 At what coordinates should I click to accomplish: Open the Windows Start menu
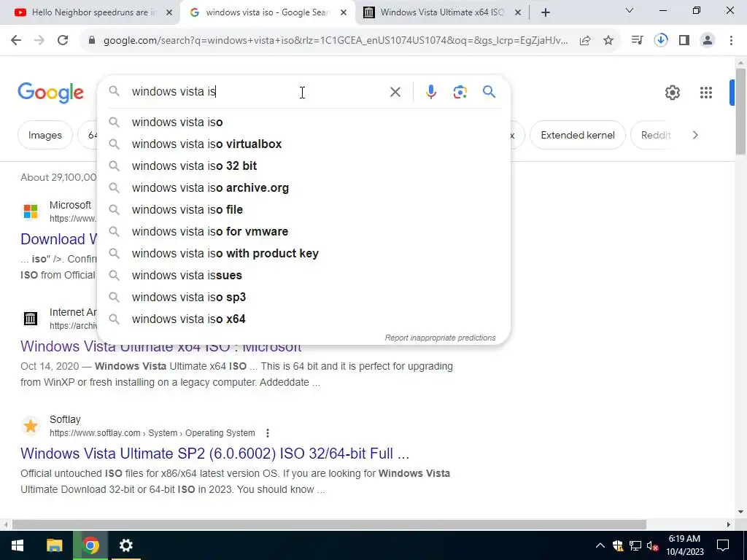tap(18, 545)
